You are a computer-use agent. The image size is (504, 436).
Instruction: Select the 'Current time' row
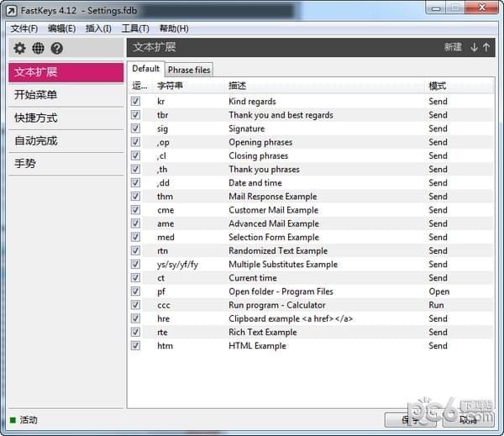click(x=252, y=278)
